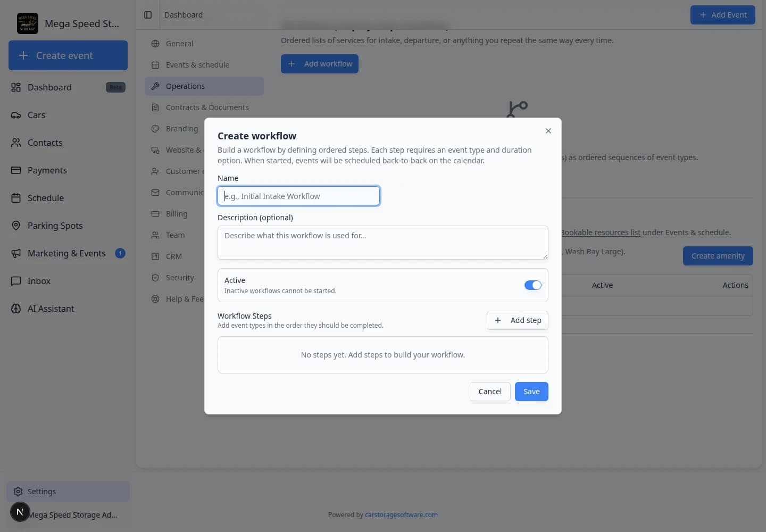Click the Inbox message icon

point(16,281)
